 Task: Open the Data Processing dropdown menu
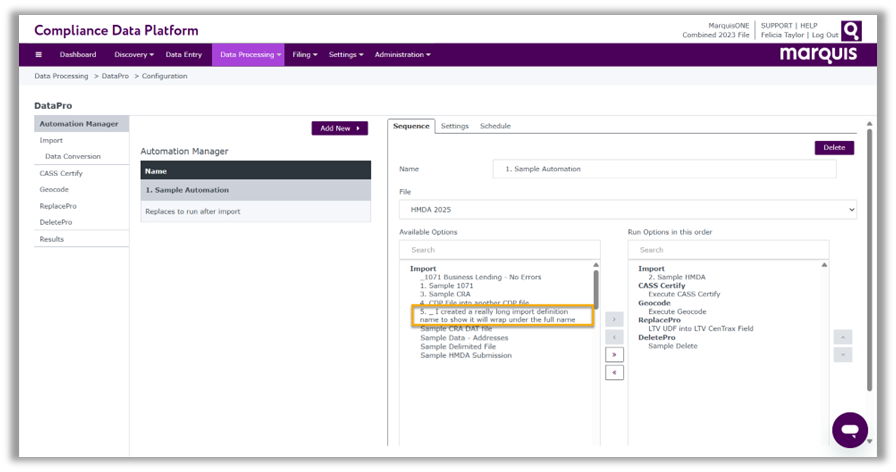pyautogui.click(x=250, y=55)
